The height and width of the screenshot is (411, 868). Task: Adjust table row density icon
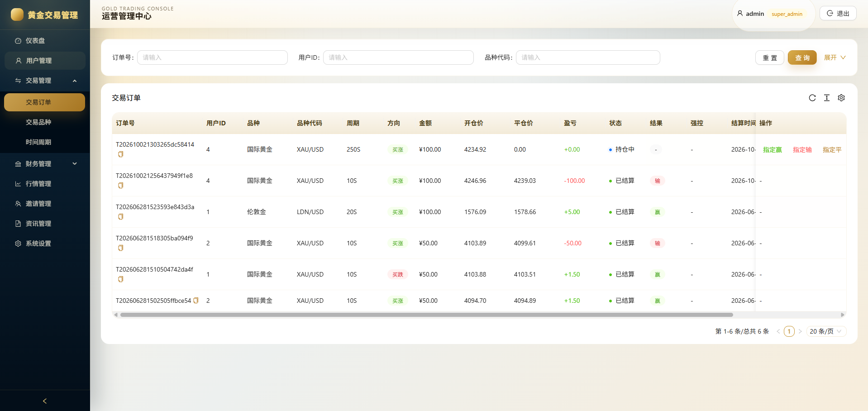click(827, 98)
